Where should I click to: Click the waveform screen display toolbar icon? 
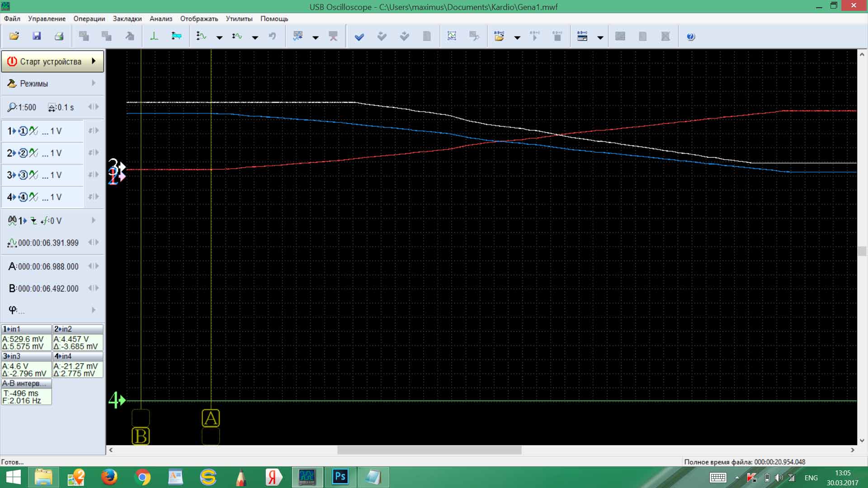click(298, 36)
